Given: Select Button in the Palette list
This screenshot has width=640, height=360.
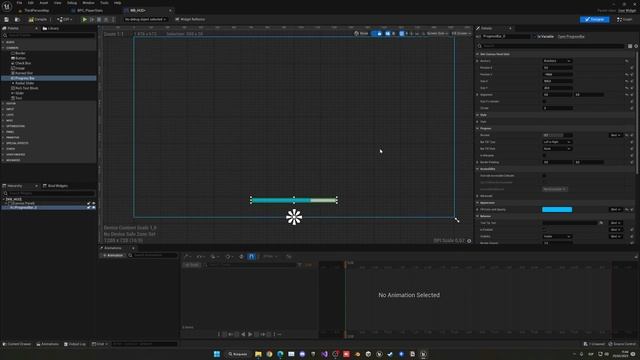Looking at the screenshot, I should 20,58.
